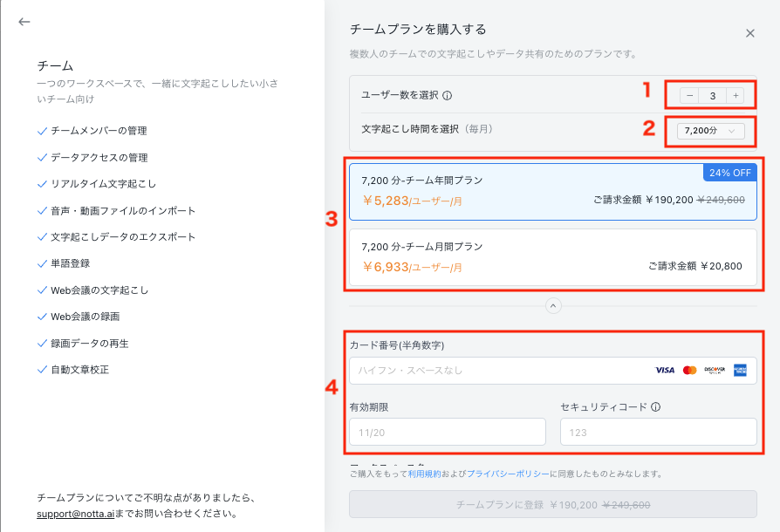Click the user count number field
Image resolution: width=780 pixels, height=532 pixels.
click(712, 95)
